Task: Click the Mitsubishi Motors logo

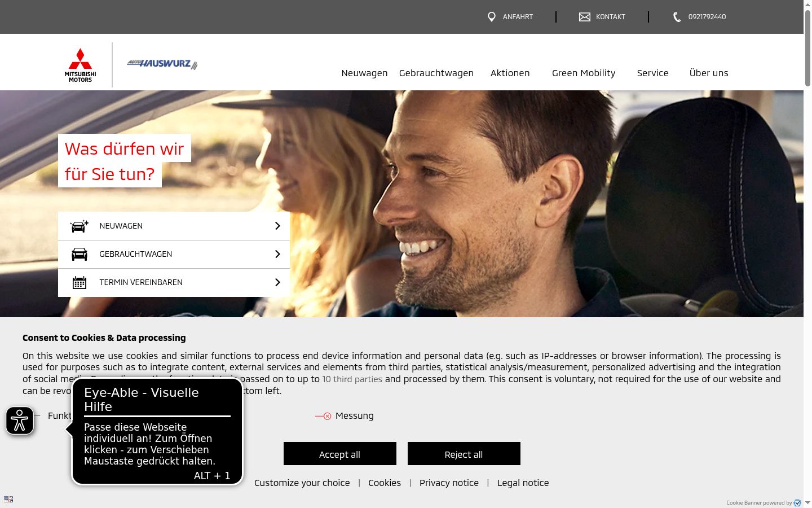Action: 80,65
